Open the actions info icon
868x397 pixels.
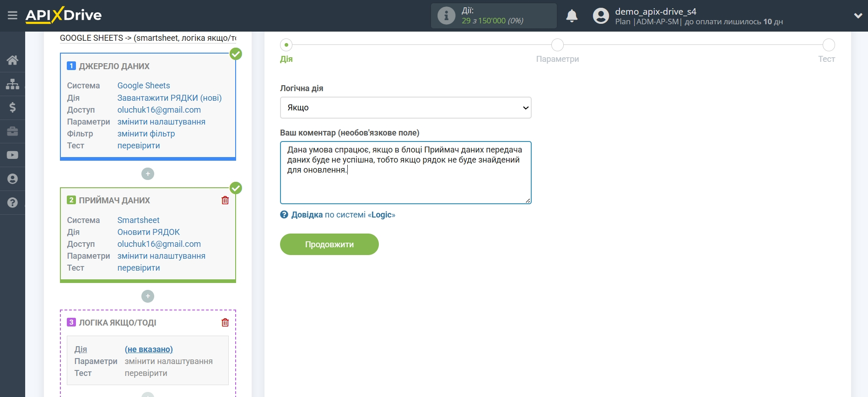[446, 16]
